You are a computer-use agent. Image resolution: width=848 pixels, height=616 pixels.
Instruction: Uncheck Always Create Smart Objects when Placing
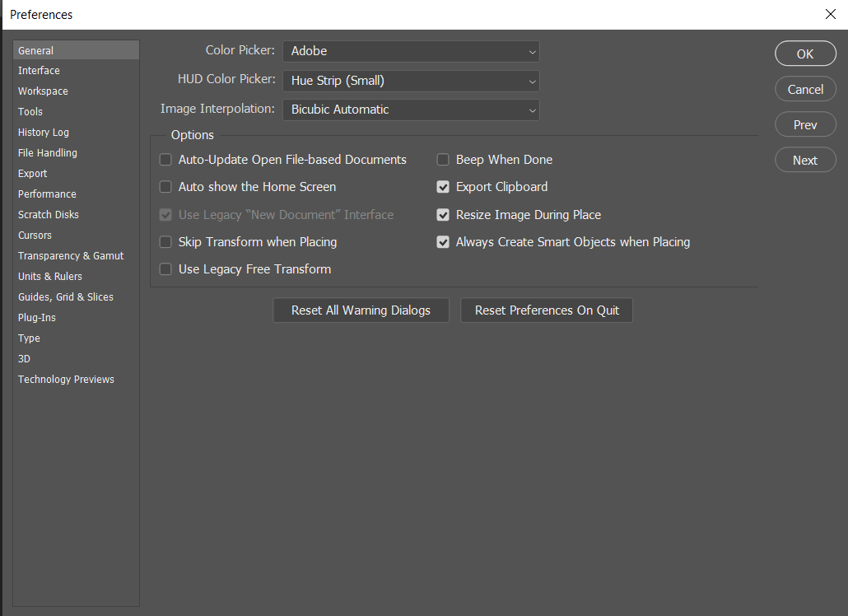[443, 241]
